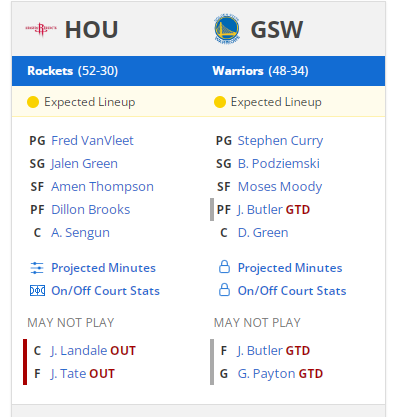Open Rockets Projected Minutes link
This screenshot has height=417, width=406.
pyautogui.click(x=103, y=268)
